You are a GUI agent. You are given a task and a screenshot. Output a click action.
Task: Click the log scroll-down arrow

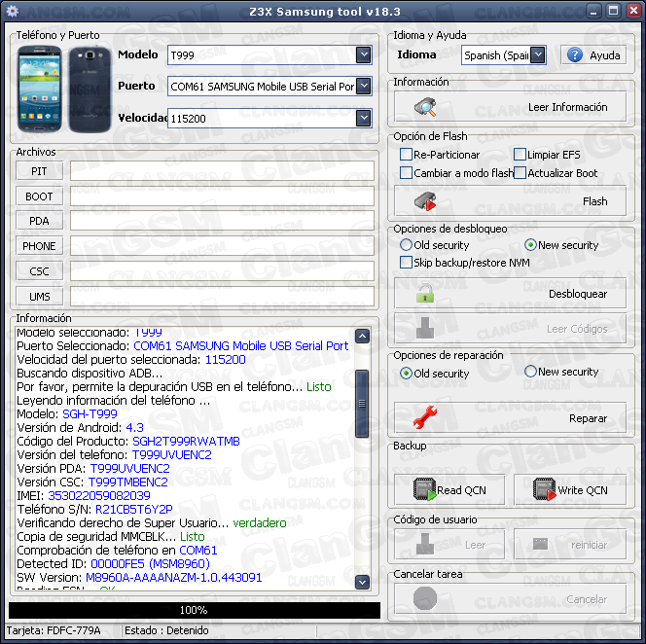(362, 582)
